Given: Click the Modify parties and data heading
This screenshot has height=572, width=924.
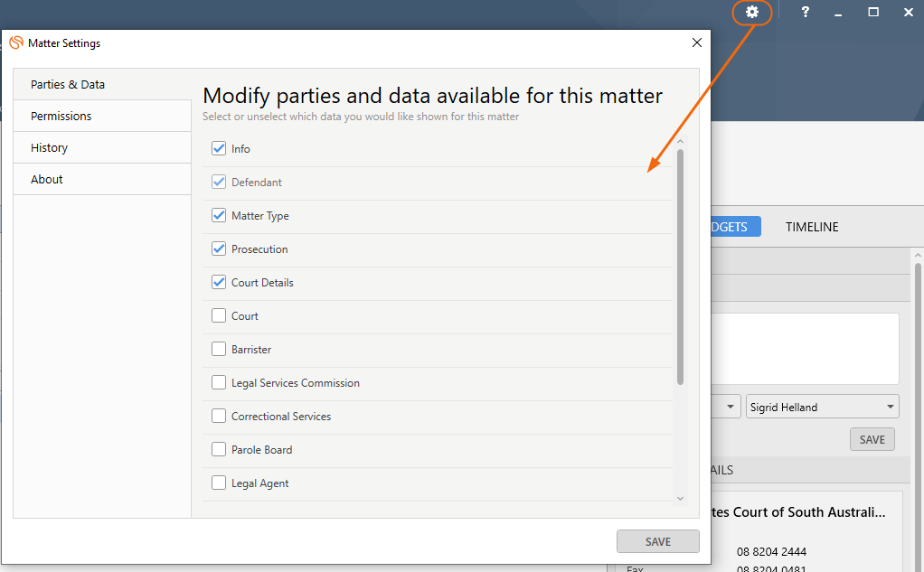Looking at the screenshot, I should pyautogui.click(x=432, y=96).
